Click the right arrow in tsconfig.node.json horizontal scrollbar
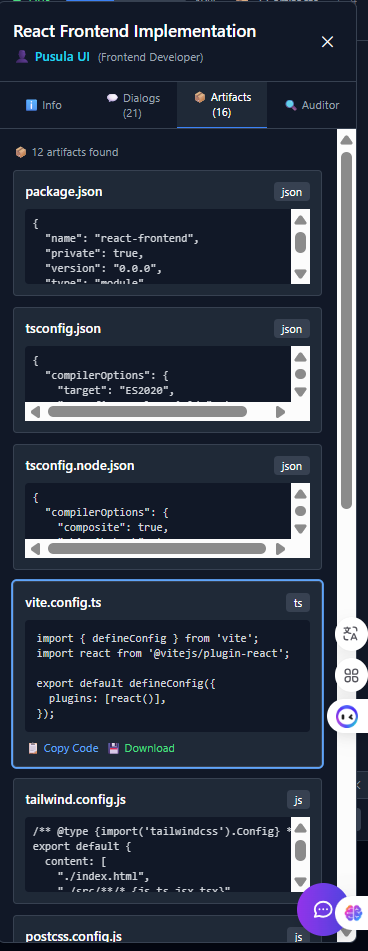The image size is (368, 951). coord(280,549)
